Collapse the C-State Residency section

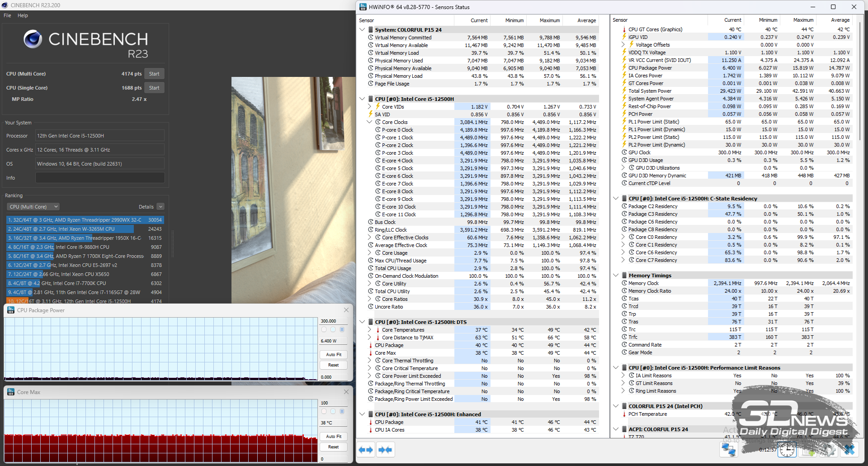pyautogui.click(x=616, y=199)
